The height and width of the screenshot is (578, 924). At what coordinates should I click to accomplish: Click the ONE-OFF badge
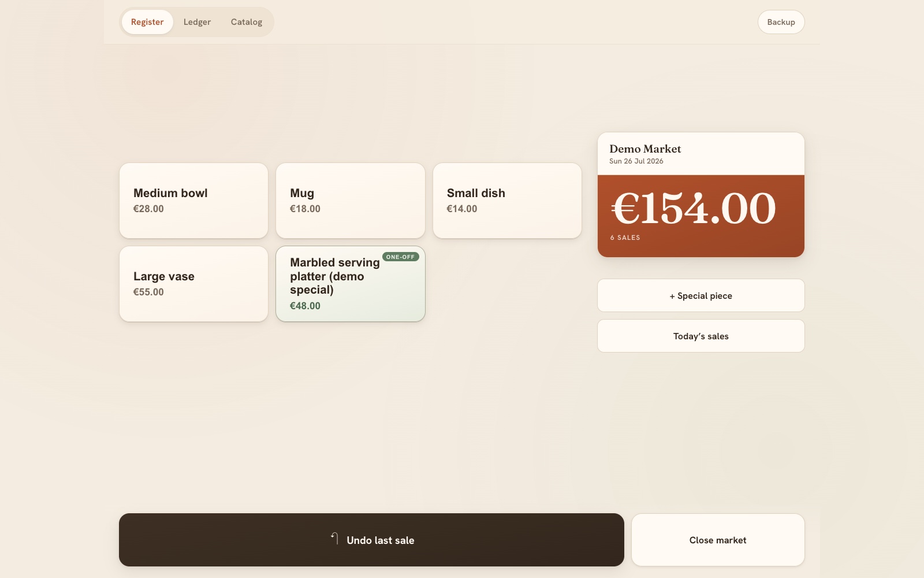(400, 257)
